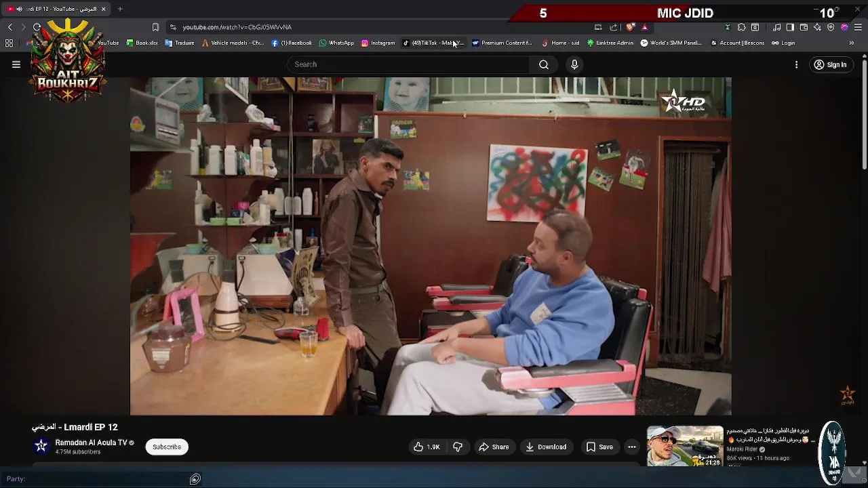Open Brave VPN shield icon

coord(831,27)
